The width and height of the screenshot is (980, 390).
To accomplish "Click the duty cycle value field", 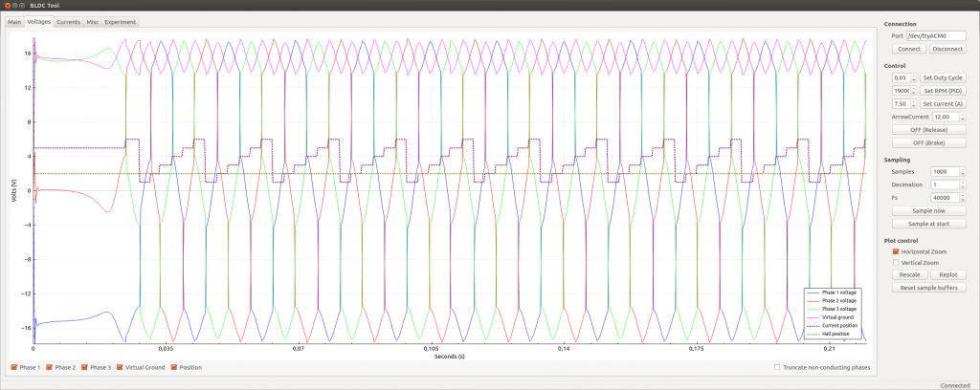I will click(901, 77).
